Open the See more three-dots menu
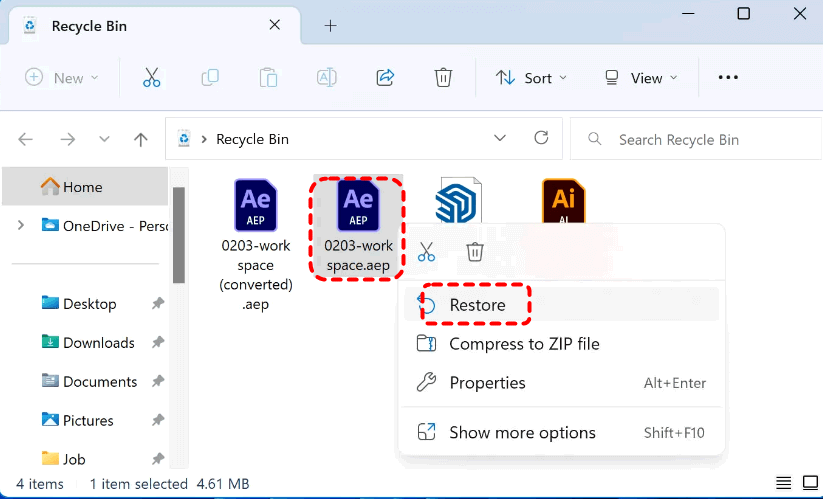Screen dimensions: 823x499 pos(728,78)
